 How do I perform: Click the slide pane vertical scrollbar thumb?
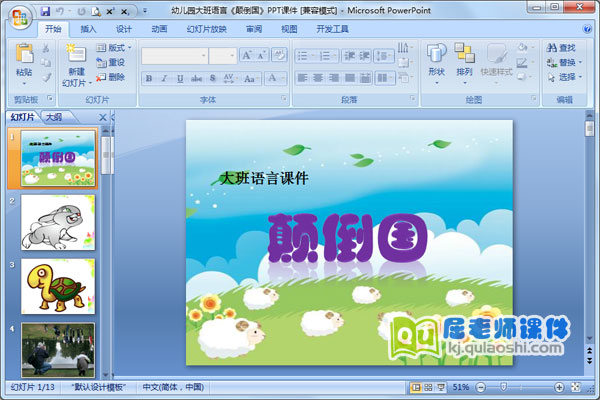(x=590, y=129)
